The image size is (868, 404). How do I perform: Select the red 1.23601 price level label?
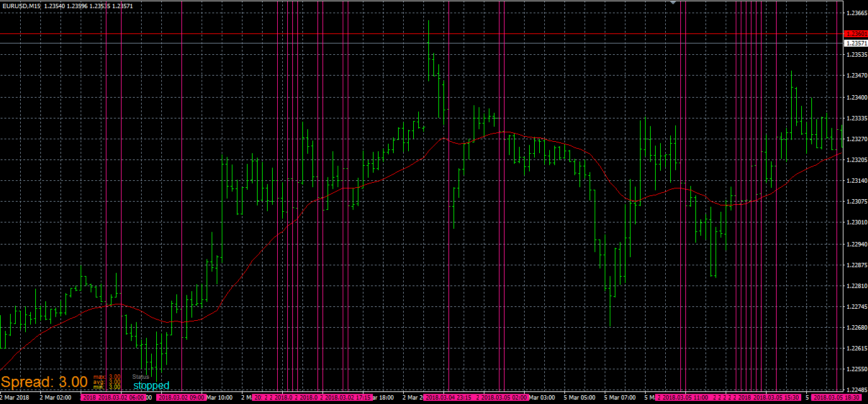[x=855, y=33]
